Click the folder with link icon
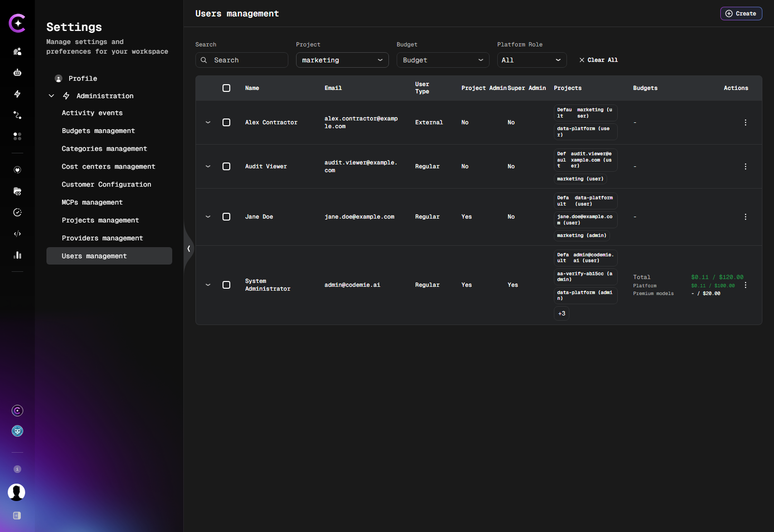 point(17,191)
